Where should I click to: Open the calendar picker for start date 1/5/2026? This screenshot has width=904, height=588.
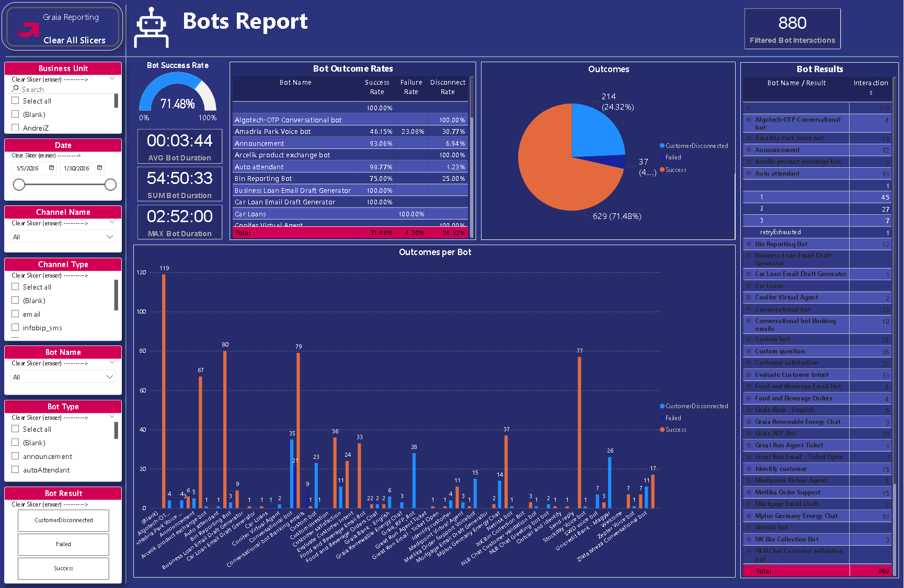tap(51, 168)
